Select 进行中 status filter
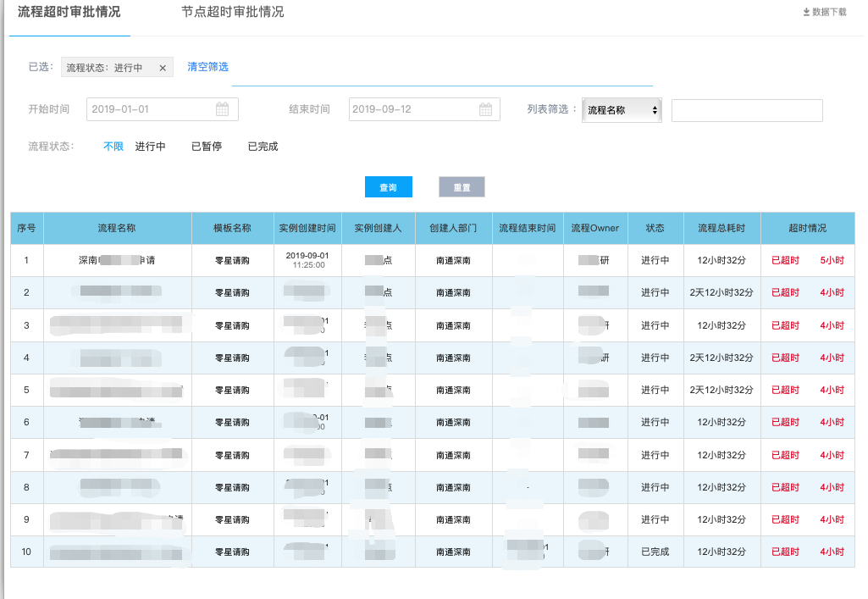Screen dimensions: 868x599 tap(151, 147)
